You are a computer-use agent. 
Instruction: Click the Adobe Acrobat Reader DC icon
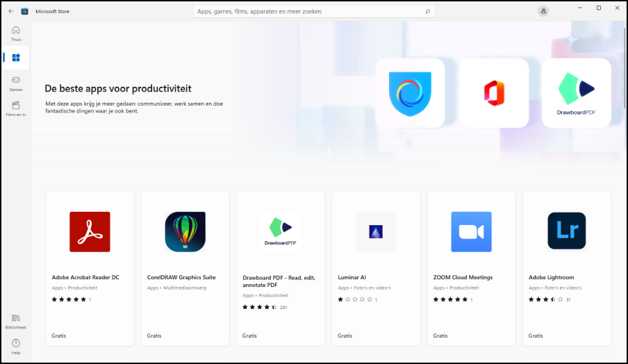click(90, 232)
